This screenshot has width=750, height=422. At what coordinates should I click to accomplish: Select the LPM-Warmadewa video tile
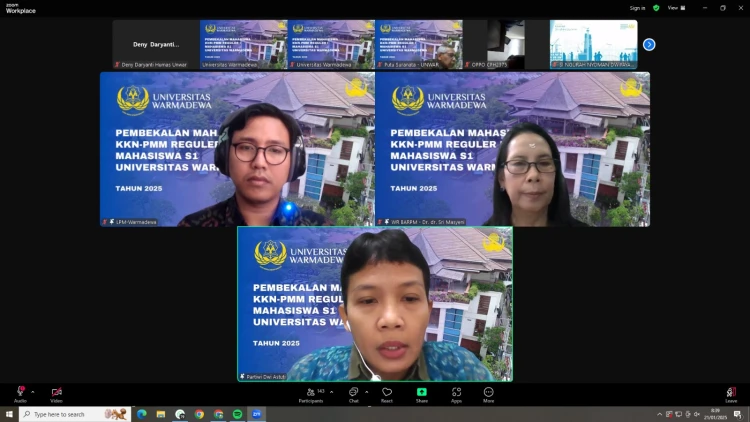237,149
